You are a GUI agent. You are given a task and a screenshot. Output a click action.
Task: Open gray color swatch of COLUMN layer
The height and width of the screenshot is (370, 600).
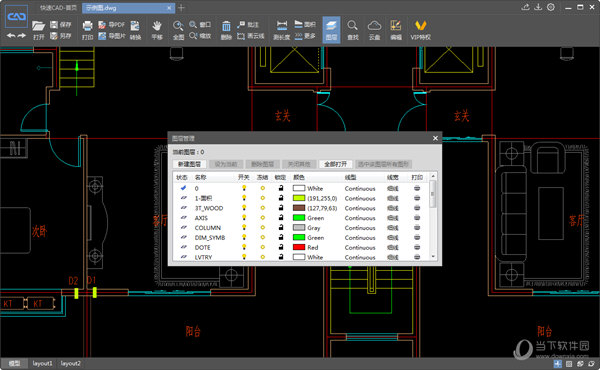point(299,228)
